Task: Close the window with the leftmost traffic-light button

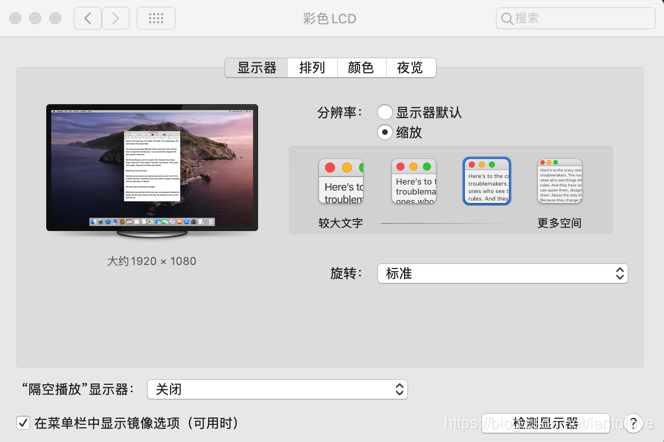Action: [15, 18]
